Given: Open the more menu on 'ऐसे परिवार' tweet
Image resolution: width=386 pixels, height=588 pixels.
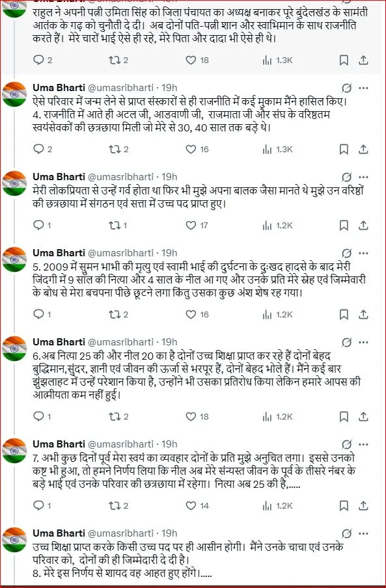Looking at the screenshot, I should point(363,88).
